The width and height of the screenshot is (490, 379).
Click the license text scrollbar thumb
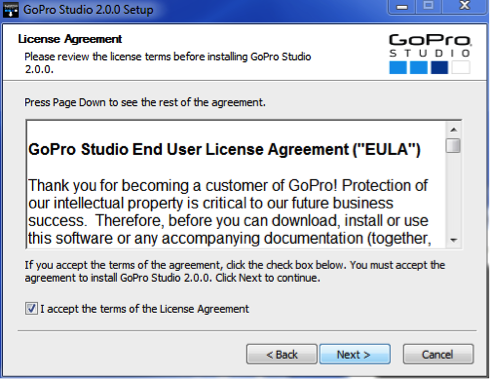coord(453,145)
